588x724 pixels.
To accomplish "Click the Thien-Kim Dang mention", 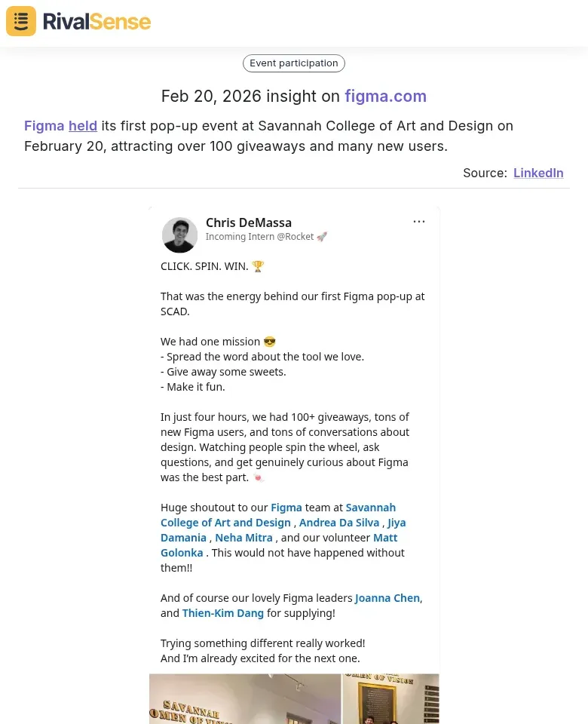I will pyautogui.click(x=223, y=613).
